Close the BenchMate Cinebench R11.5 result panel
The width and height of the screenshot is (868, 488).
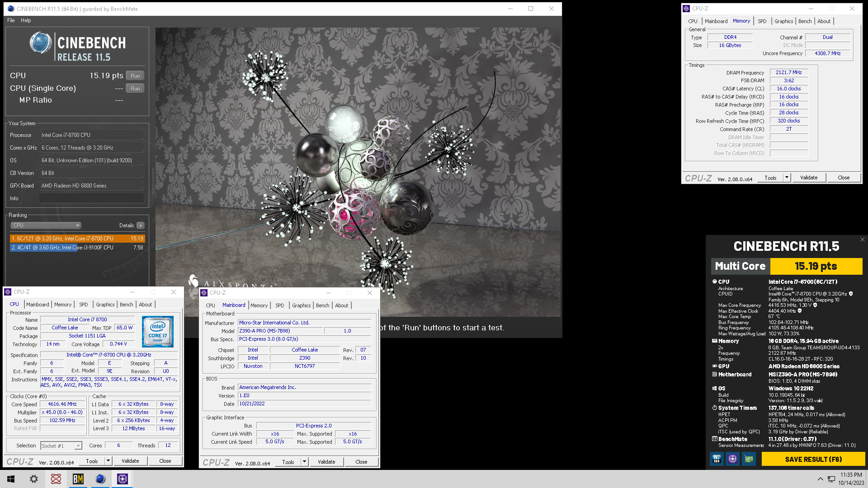[x=862, y=240]
